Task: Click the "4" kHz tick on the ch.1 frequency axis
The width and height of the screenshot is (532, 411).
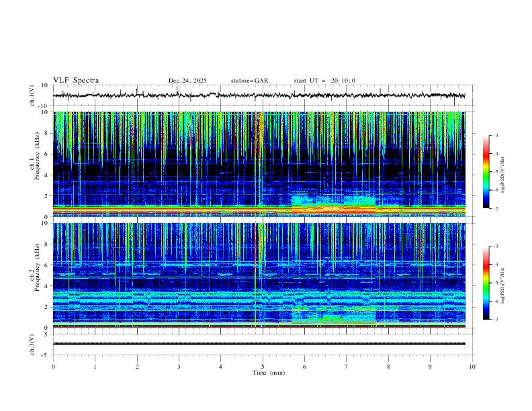Action: pyautogui.click(x=47, y=175)
